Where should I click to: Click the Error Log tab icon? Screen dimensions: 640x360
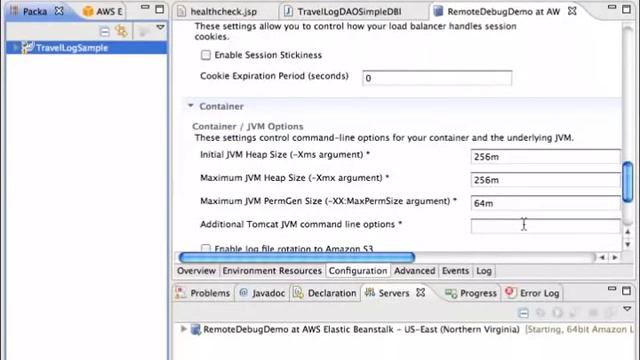point(510,292)
